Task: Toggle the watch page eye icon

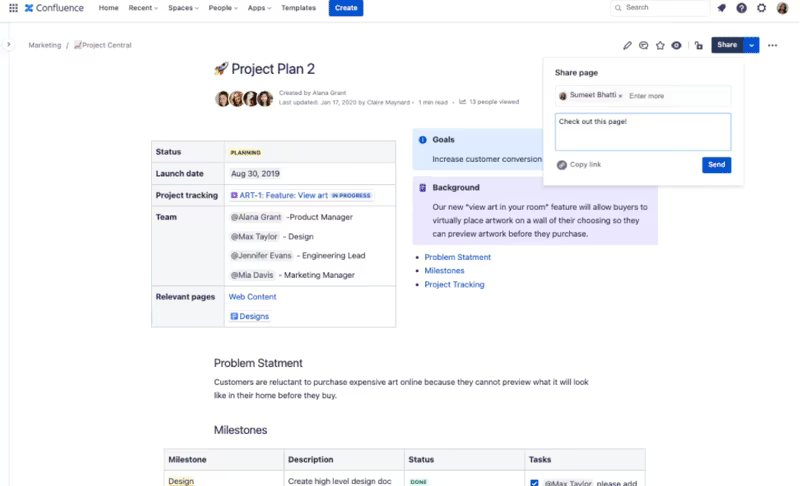Action: click(676, 45)
